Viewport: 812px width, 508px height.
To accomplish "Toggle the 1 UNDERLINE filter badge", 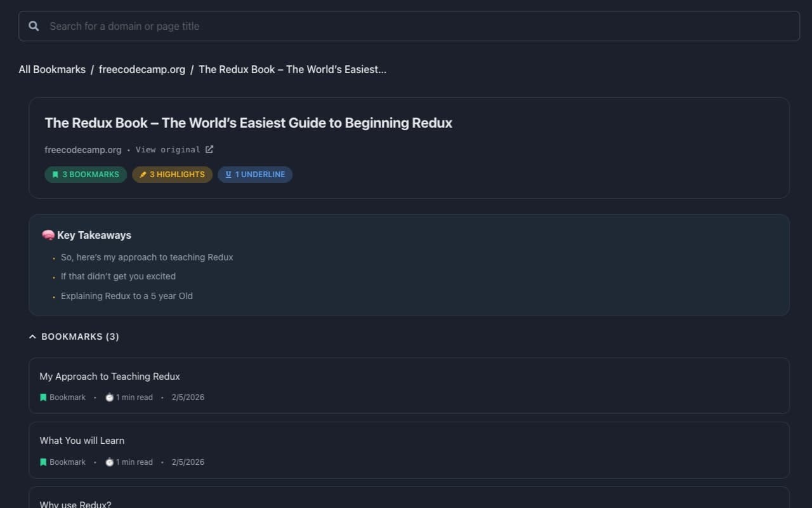I will pos(255,174).
